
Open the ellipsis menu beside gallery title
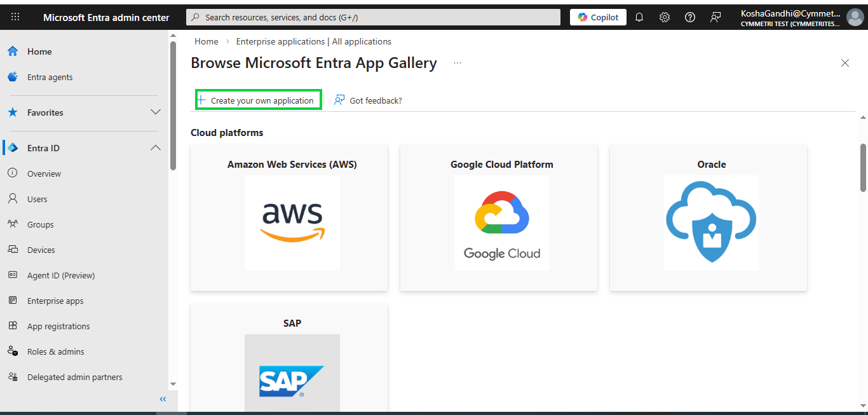(458, 63)
